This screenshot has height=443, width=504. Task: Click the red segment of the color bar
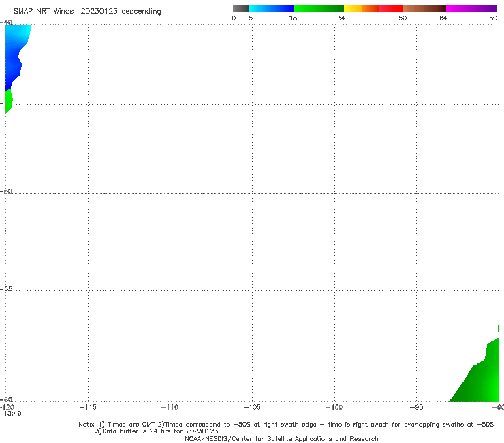pyautogui.click(x=391, y=8)
